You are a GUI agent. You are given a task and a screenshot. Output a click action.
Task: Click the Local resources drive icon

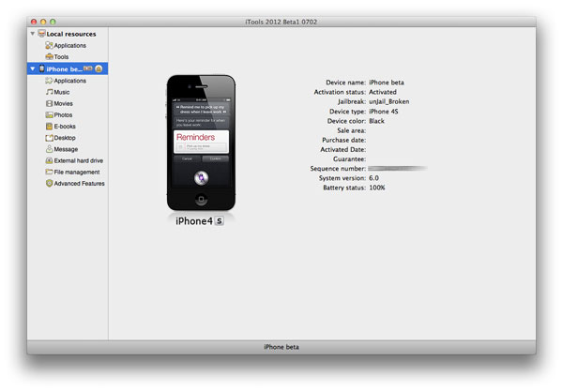tap(41, 34)
